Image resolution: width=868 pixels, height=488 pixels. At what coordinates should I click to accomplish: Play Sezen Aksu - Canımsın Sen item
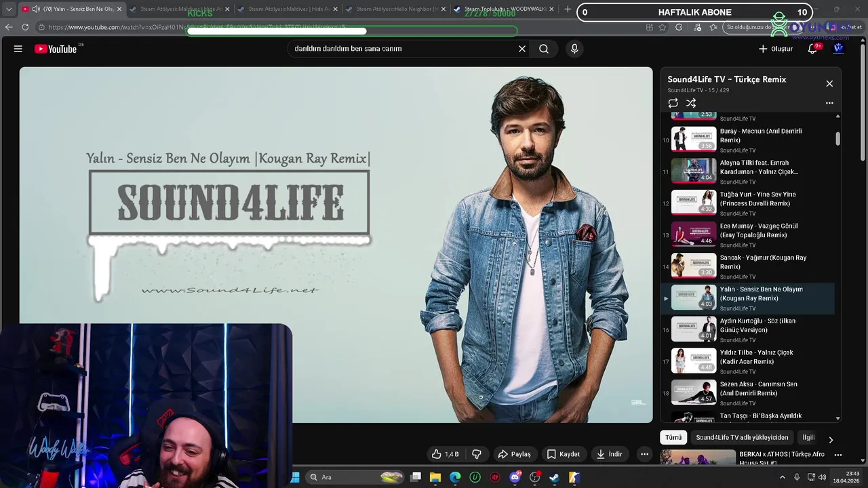tap(747, 393)
